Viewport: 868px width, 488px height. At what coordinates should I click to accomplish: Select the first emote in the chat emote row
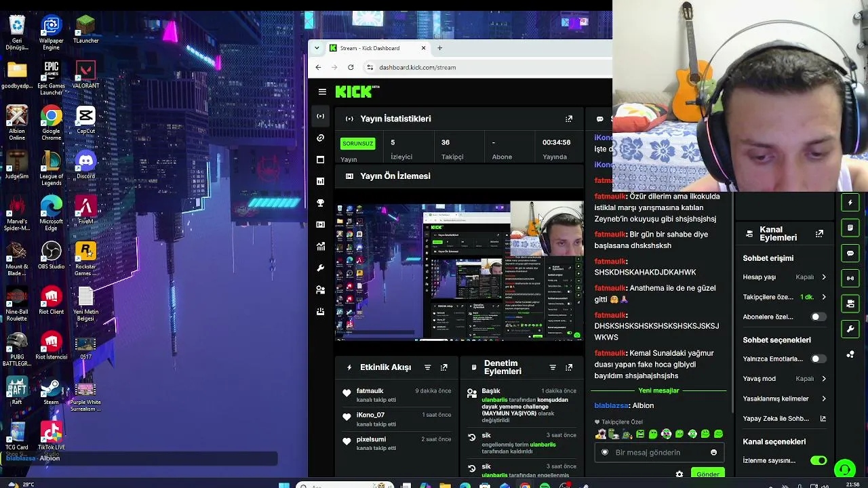pyautogui.click(x=600, y=434)
